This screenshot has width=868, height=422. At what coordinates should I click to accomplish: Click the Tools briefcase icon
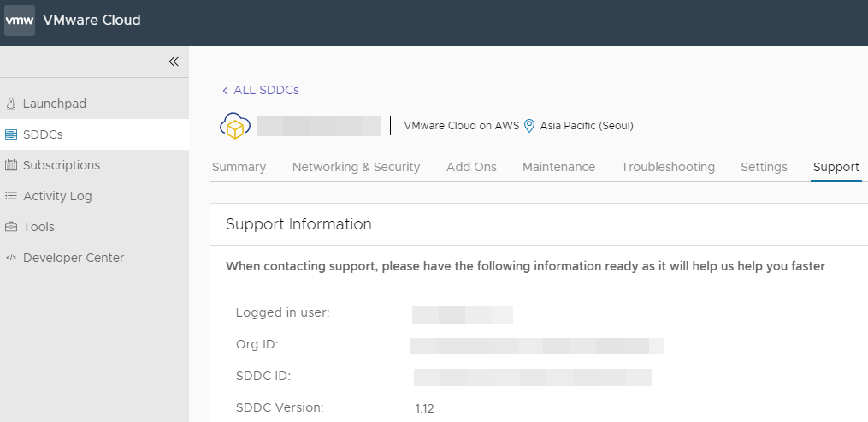(x=10, y=227)
